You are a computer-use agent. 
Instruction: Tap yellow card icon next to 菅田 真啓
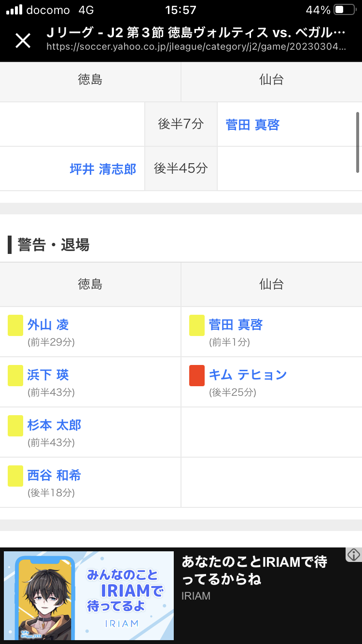coord(197,325)
